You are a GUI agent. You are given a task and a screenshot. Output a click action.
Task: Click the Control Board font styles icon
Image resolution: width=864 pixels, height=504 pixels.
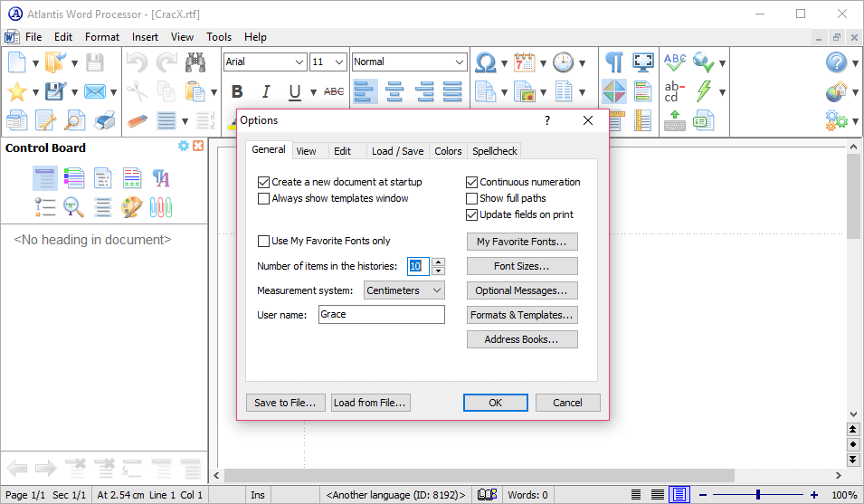(160, 178)
